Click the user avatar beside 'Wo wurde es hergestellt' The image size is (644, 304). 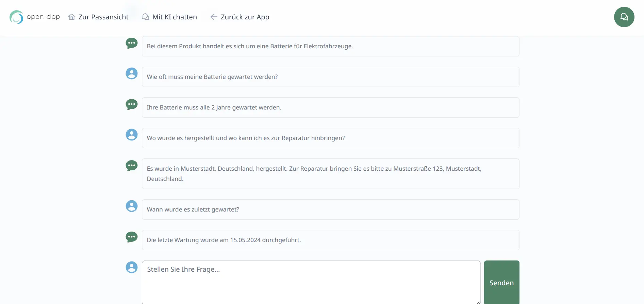132,135
